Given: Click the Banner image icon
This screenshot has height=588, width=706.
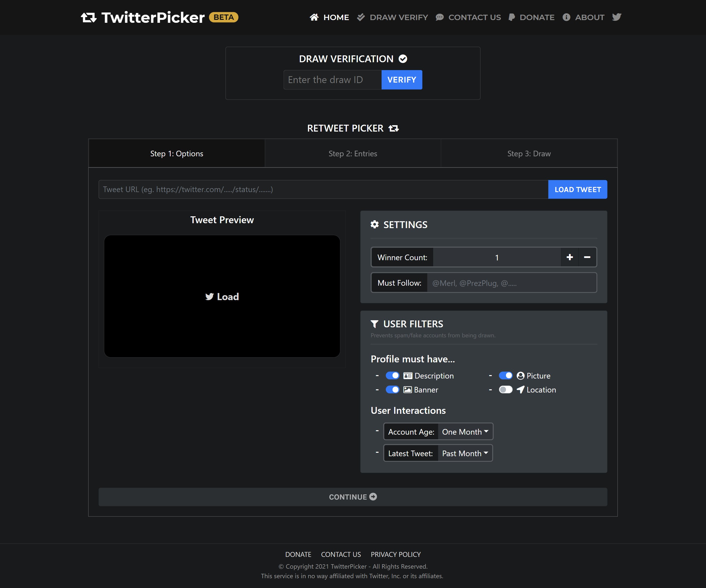Looking at the screenshot, I should point(407,390).
